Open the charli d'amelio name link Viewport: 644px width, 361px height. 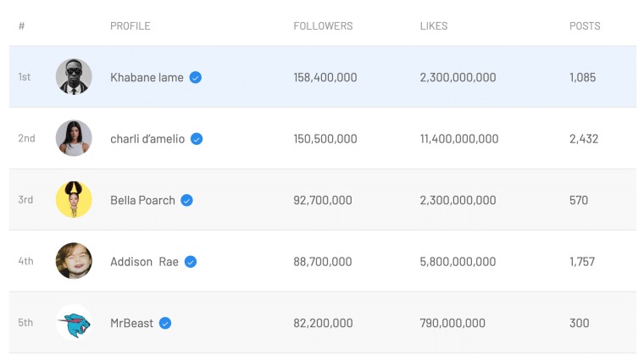point(147,139)
